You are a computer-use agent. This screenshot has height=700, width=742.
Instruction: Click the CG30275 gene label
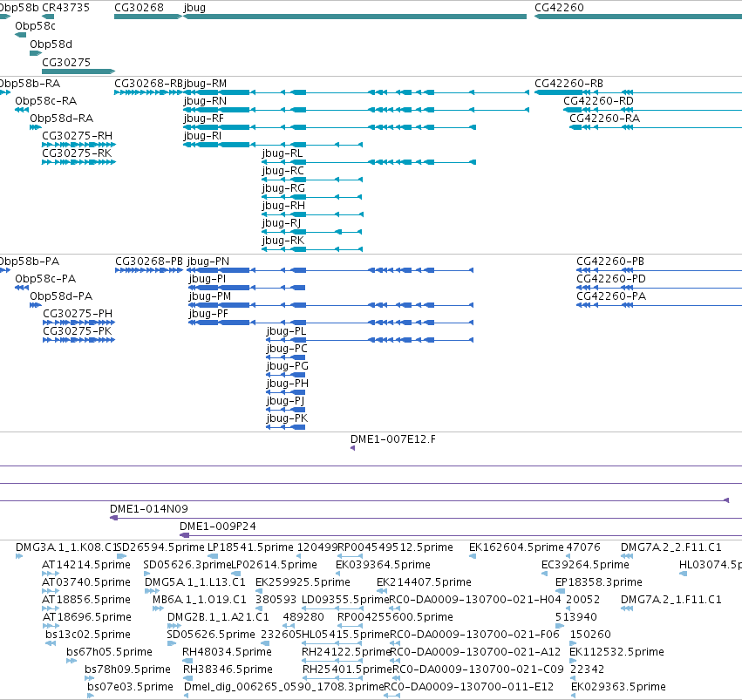pos(66,63)
